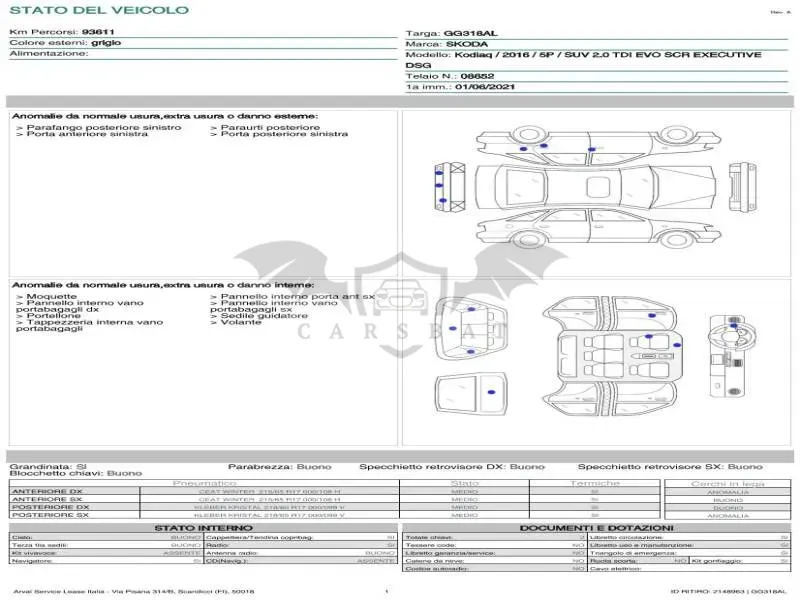The image size is (800, 600).
Task: Click the Kit gonfiaggio label
Action: 716,561
